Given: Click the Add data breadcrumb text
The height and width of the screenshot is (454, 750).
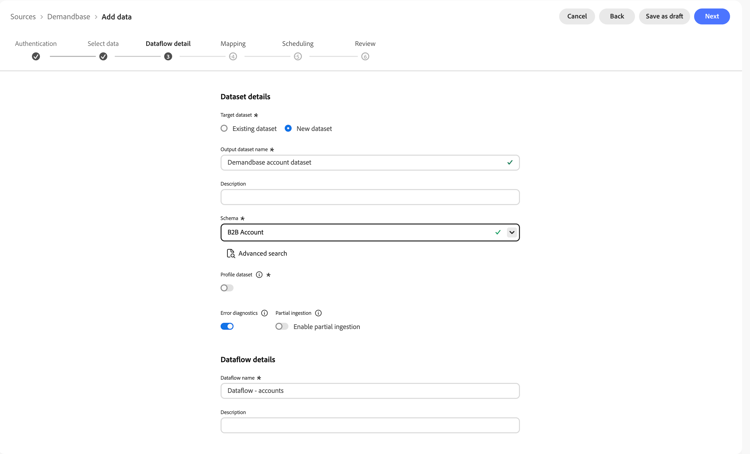Looking at the screenshot, I should [116, 17].
